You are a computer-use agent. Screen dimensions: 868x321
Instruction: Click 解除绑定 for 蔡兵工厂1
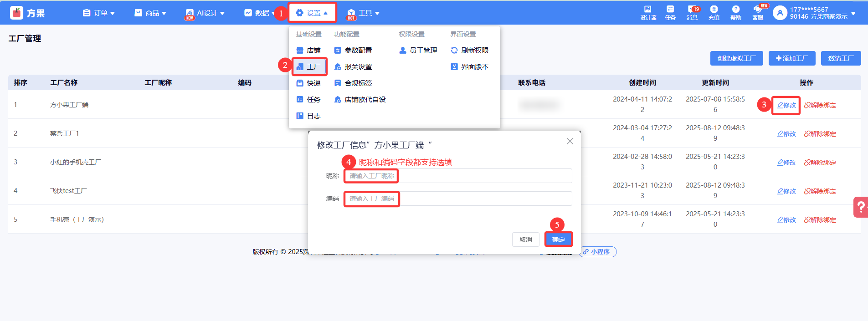click(820, 134)
